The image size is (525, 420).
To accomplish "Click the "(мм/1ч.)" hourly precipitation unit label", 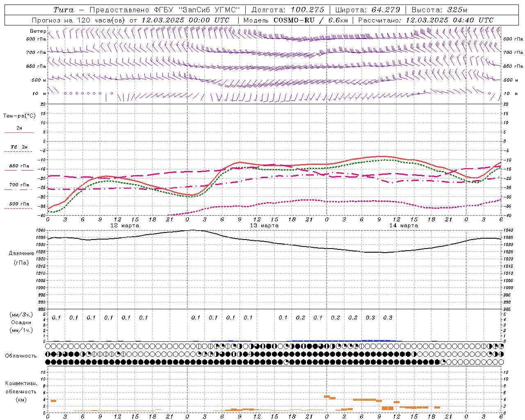I will pyautogui.click(x=21, y=330).
